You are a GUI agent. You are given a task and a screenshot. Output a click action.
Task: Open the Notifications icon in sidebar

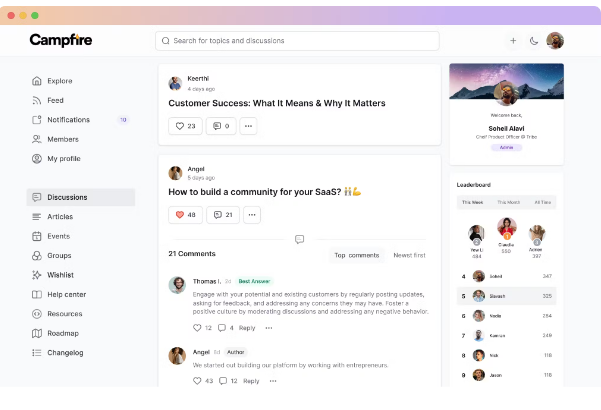pyautogui.click(x=37, y=120)
